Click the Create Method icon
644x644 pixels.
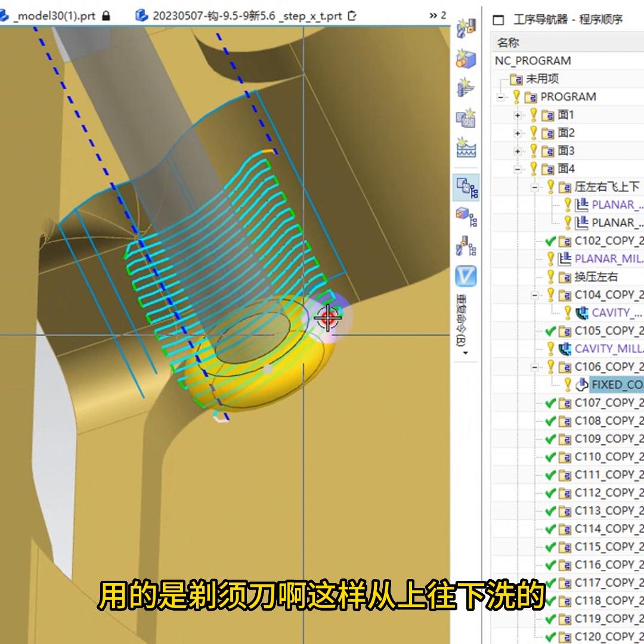[x=466, y=147]
